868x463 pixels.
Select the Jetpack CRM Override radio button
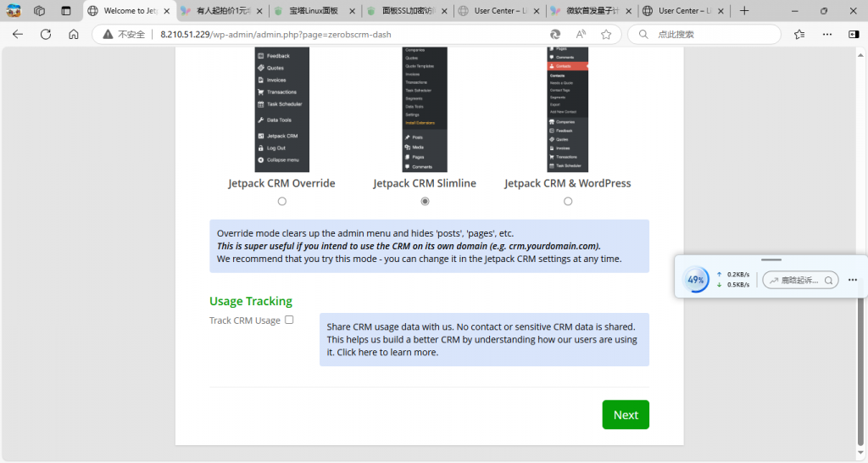point(282,202)
